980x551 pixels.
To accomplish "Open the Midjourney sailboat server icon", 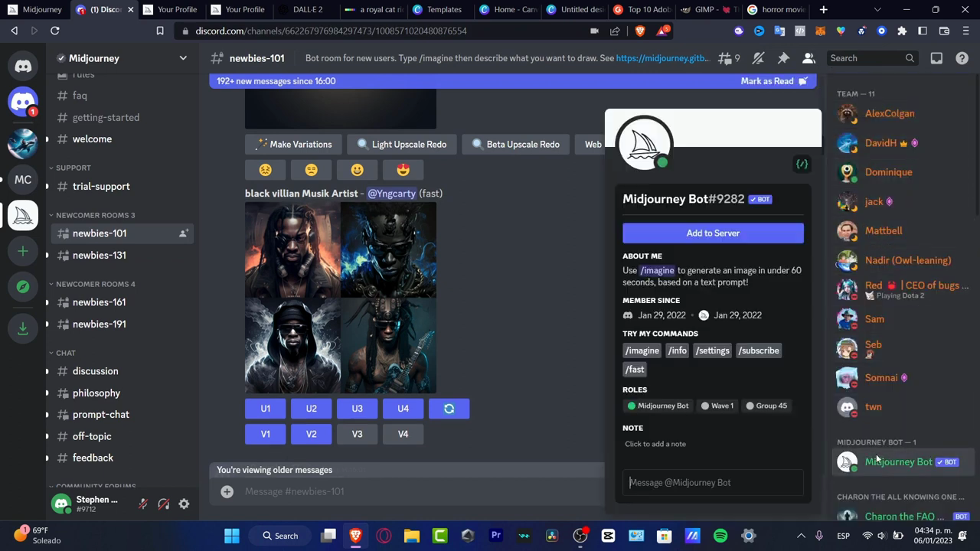I will click(x=23, y=216).
